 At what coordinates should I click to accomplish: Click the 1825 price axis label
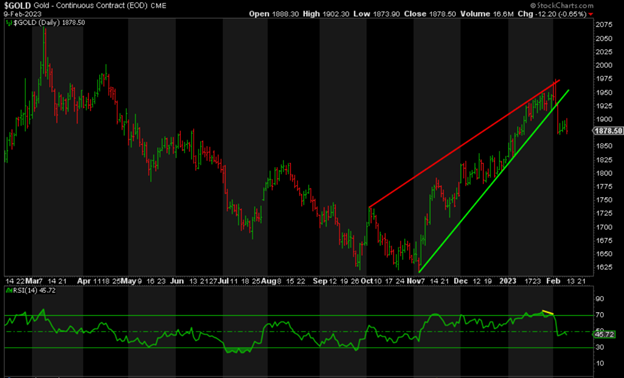pyautogui.click(x=604, y=160)
